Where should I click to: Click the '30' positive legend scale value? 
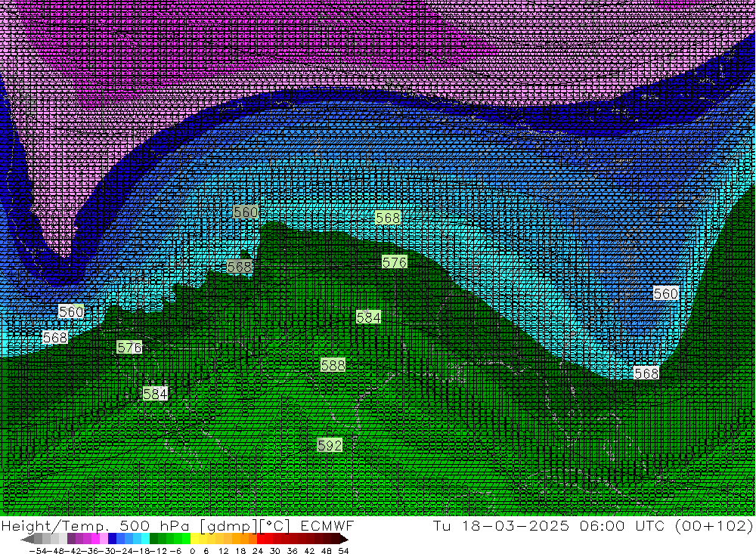275,551
